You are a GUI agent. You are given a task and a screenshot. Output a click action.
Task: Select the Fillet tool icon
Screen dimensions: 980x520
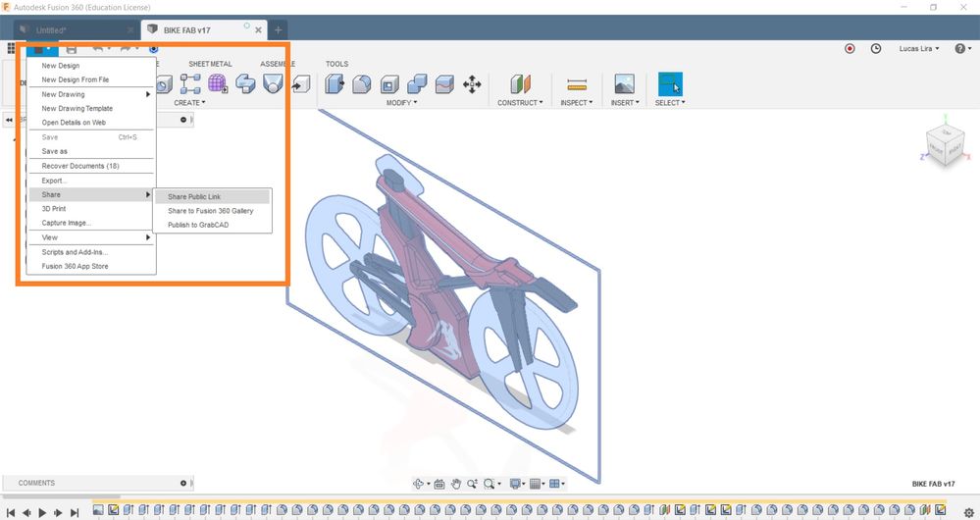(x=362, y=83)
